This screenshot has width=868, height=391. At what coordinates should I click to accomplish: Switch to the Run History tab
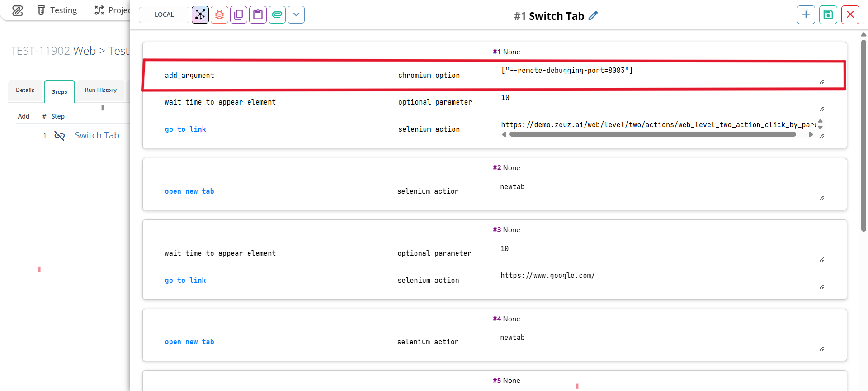pos(100,90)
